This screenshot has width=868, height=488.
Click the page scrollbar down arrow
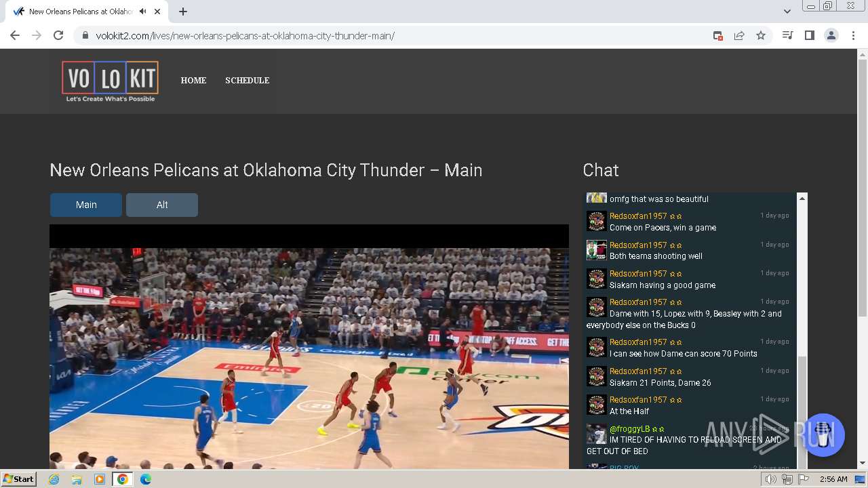coord(863,464)
